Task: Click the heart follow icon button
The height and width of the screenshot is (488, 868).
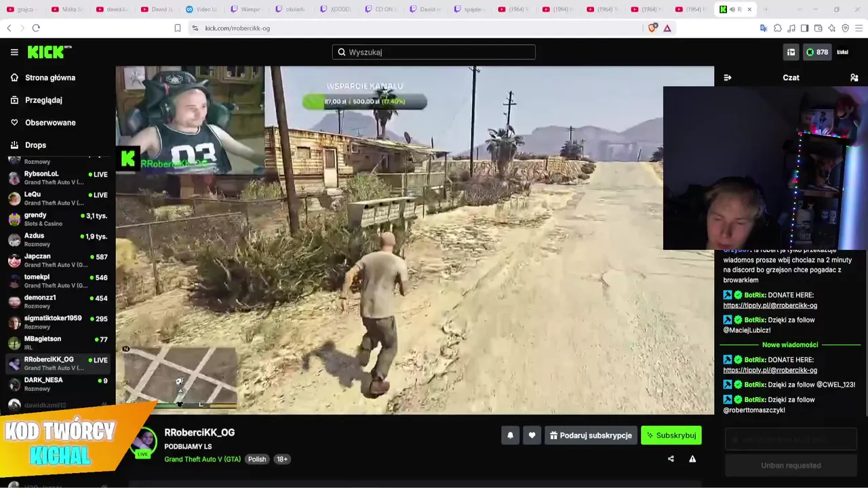Action: coord(532,435)
